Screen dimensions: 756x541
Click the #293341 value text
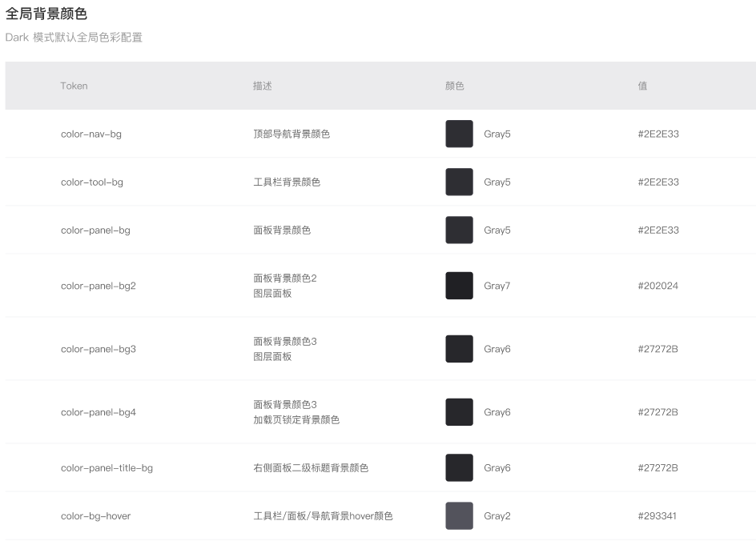point(657,516)
